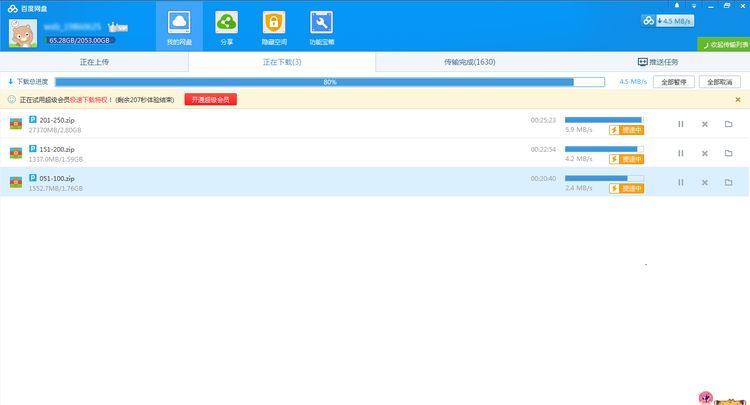This screenshot has height=405, width=750.
Task: Switch to the 推送任务 tab
Action: (x=658, y=62)
